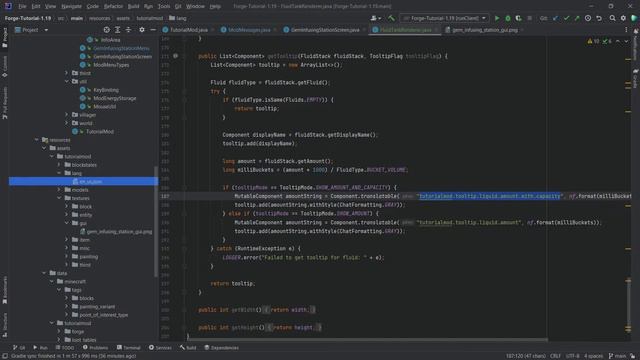The height and width of the screenshot is (360, 640).
Task: Open the Structure sidebar tool window
Action: pos(4,325)
